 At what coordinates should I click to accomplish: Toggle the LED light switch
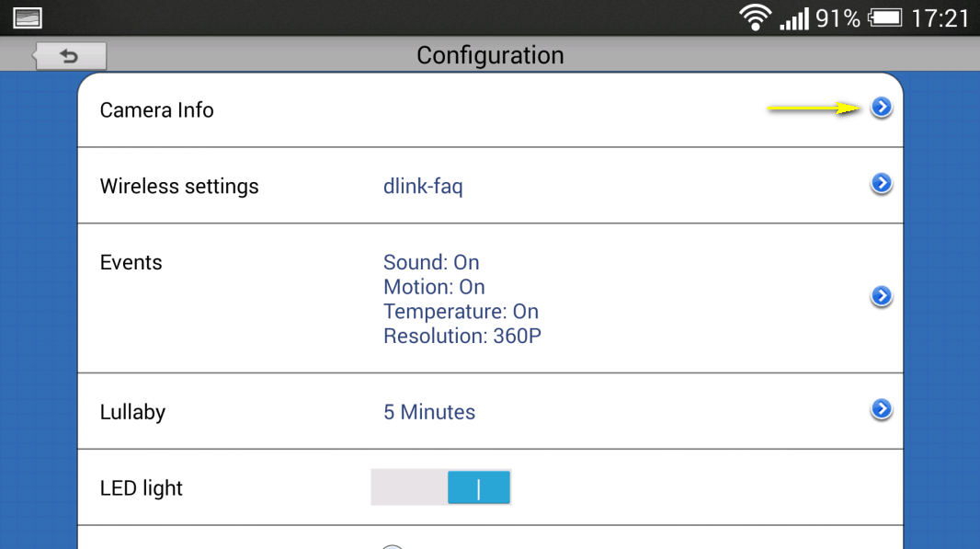click(440, 487)
